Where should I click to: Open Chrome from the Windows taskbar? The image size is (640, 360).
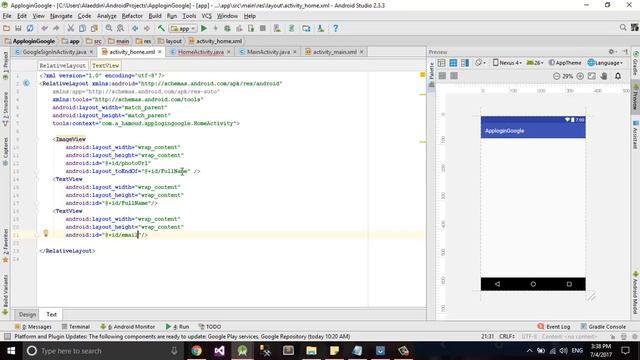click(x=196, y=351)
